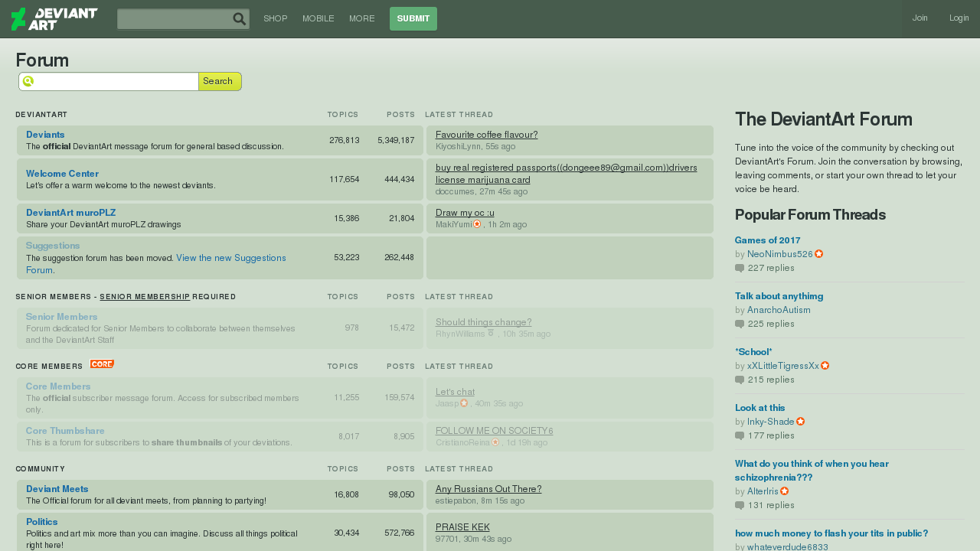Visit AlterIris's profile
980x551 pixels.
pyautogui.click(x=763, y=491)
